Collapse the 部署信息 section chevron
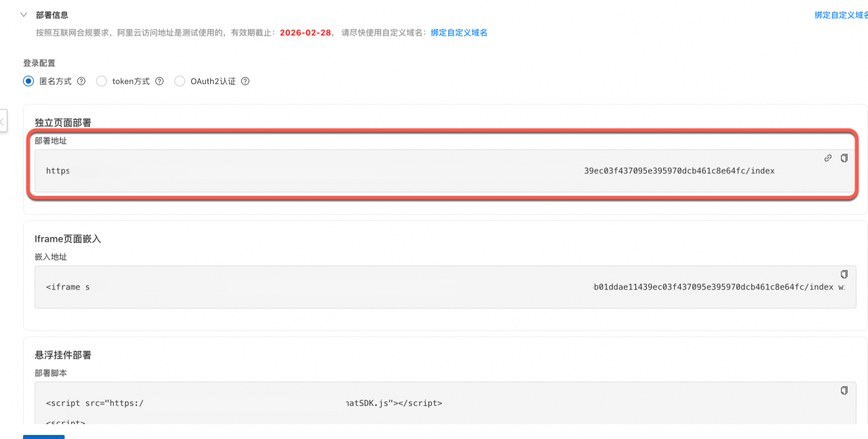This screenshot has width=868, height=439. [24, 14]
